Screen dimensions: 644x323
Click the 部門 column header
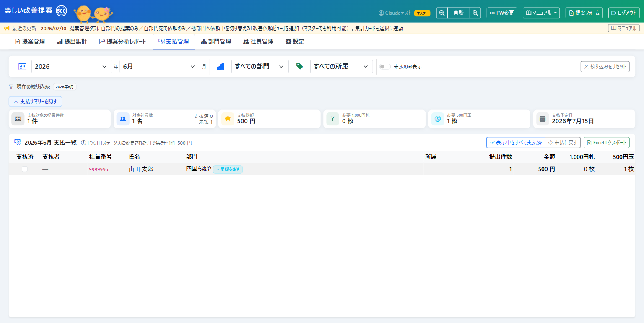tap(192, 157)
